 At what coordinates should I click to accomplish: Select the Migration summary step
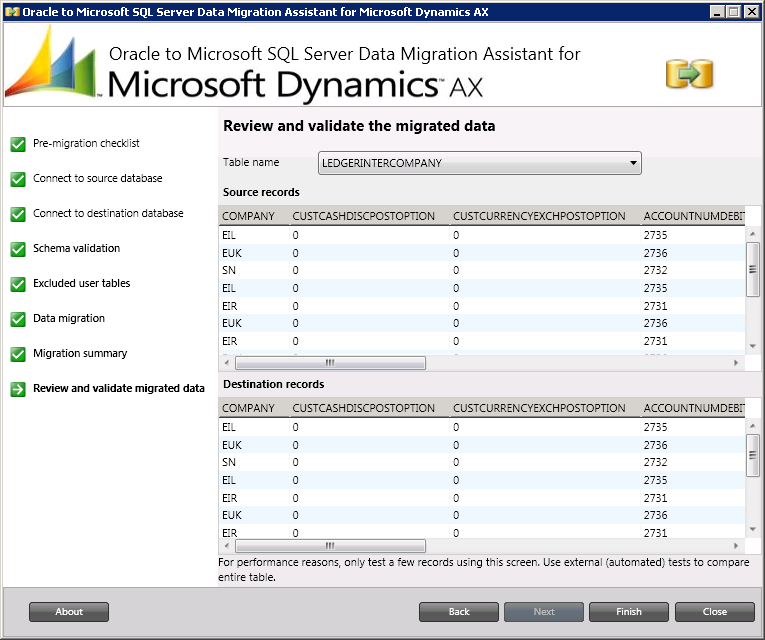80,353
